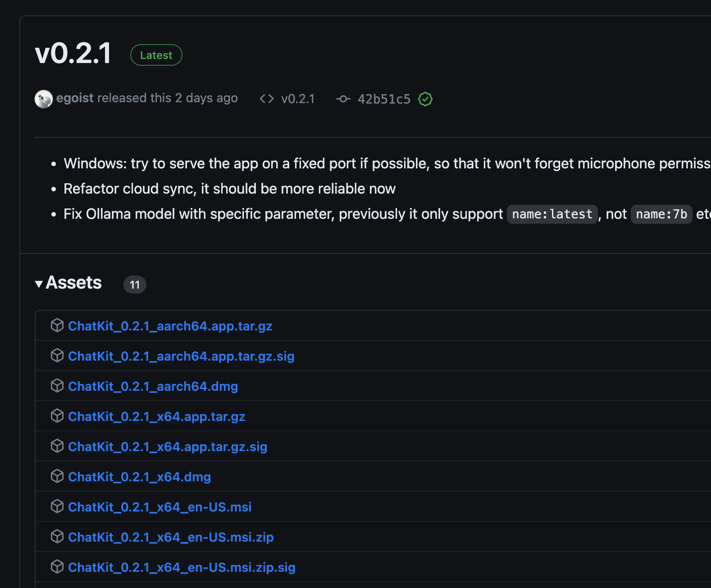Download ChatKit_0.2.1_x64_en-US.msi.zip
Screen dimensions: 711x588
(x=171, y=537)
